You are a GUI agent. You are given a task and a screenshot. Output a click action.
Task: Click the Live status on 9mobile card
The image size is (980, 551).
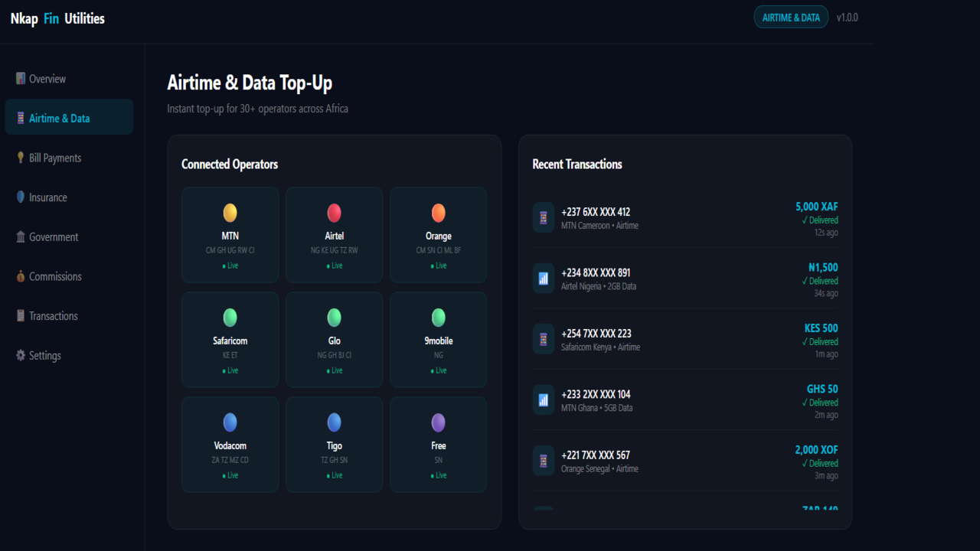pos(439,370)
